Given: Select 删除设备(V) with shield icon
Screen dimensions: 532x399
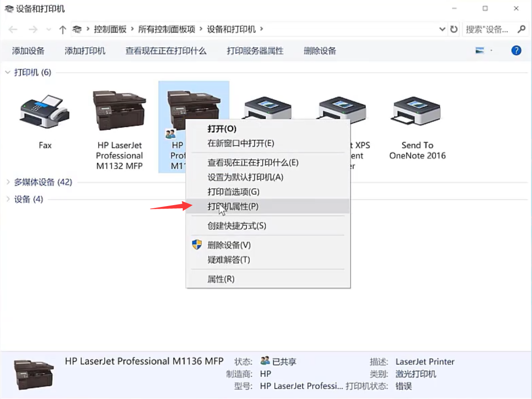Looking at the screenshot, I should click(229, 245).
